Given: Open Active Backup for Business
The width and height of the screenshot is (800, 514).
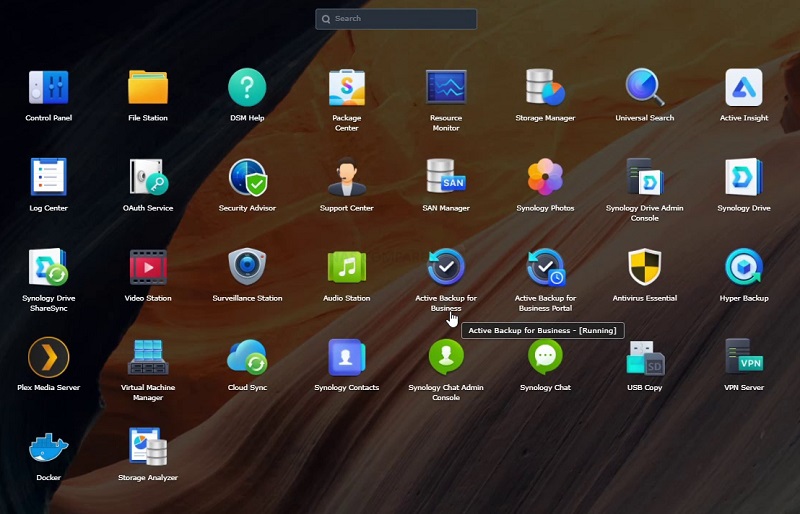Looking at the screenshot, I should [446, 268].
